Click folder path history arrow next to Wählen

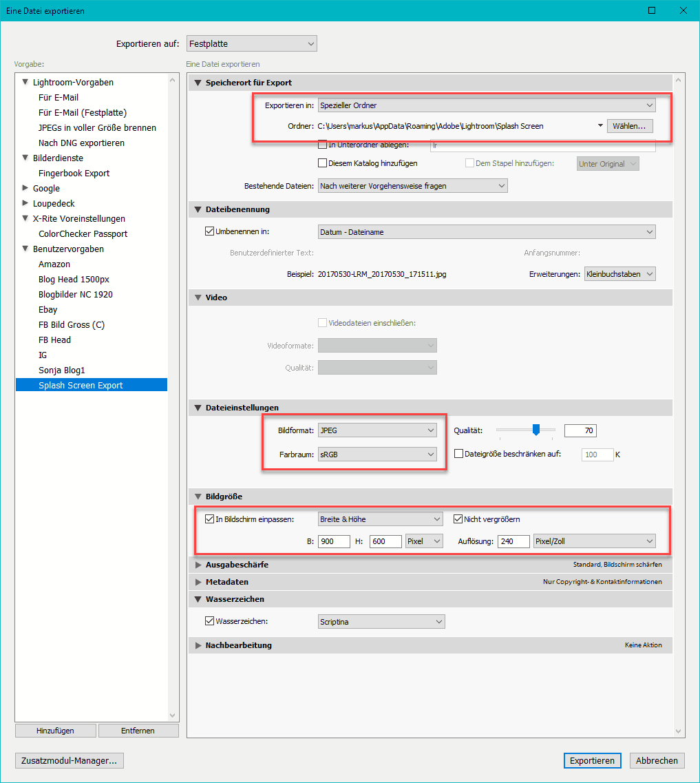point(600,126)
